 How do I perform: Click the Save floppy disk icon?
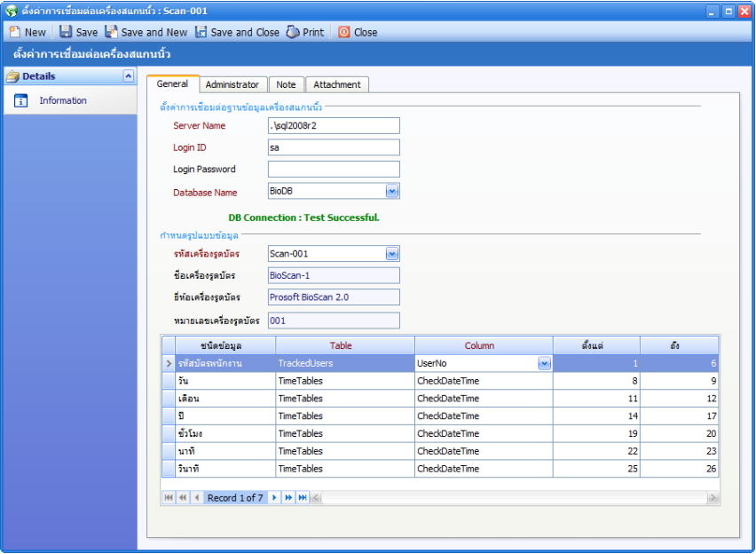pyautogui.click(x=66, y=32)
